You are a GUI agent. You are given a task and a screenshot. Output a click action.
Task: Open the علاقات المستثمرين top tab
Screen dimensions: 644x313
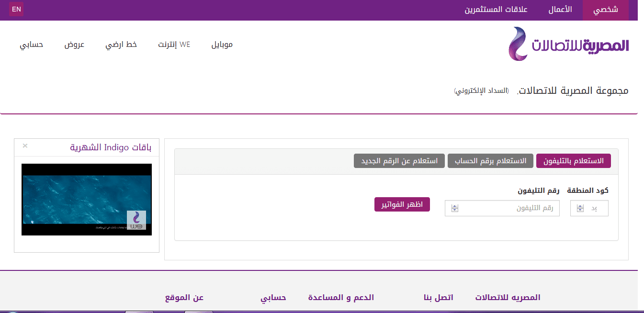coord(496,10)
